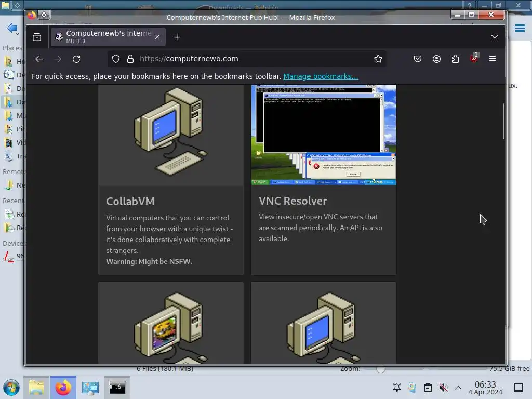The height and width of the screenshot is (399, 532).
Task: Open Save to Pocket
Action: [x=418, y=59]
